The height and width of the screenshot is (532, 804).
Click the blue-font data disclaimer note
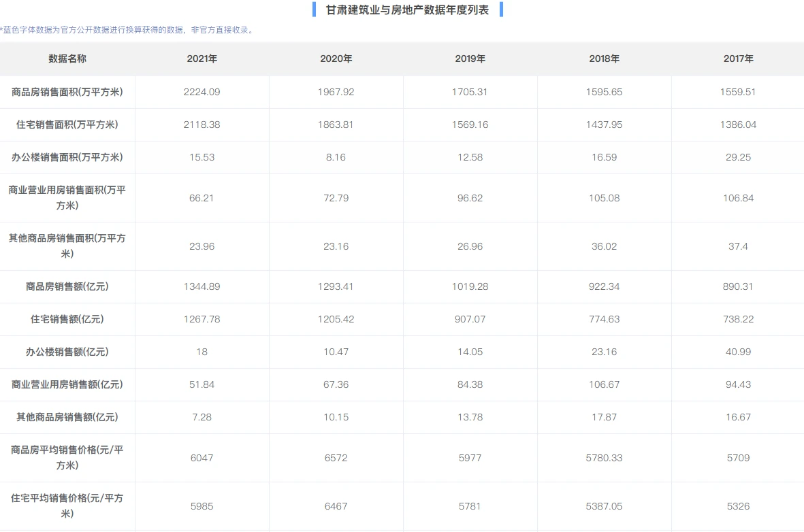[x=127, y=30]
